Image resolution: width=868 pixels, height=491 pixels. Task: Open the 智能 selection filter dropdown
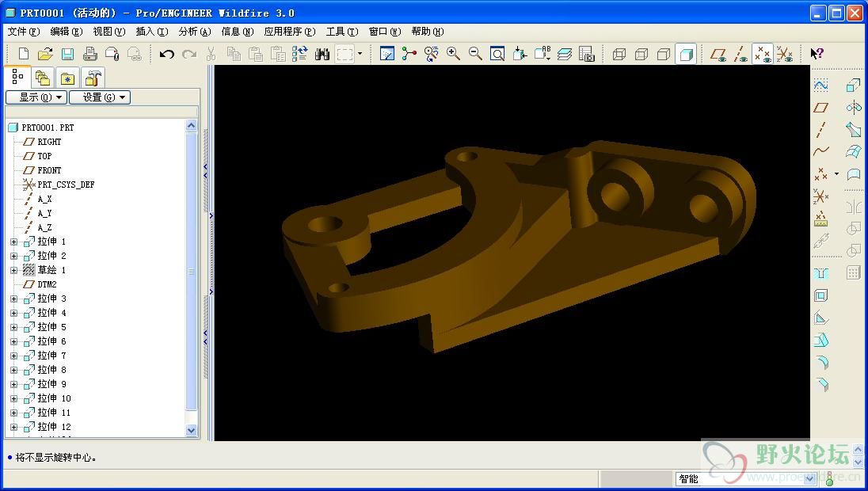[810, 479]
